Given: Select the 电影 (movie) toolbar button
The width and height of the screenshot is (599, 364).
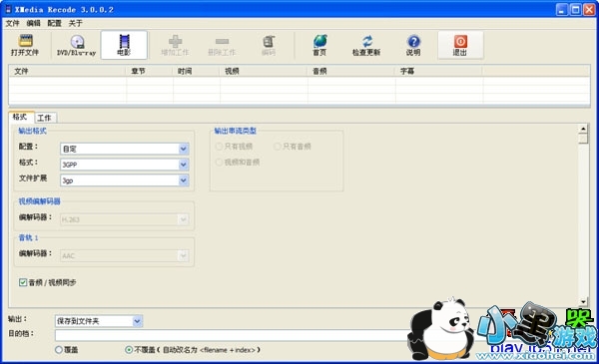Looking at the screenshot, I should click(124, 46).
